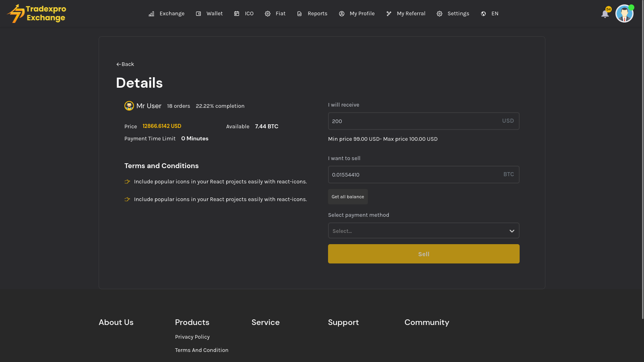Click the Tradexpro Exchange logo
This screenshot has width=644, height=362.
(37, 14)
